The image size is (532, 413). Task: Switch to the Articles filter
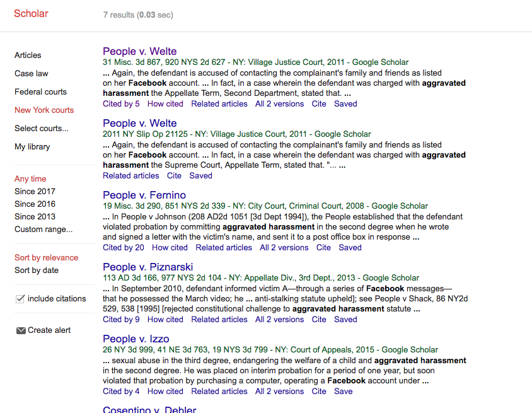tap(28, 55)
